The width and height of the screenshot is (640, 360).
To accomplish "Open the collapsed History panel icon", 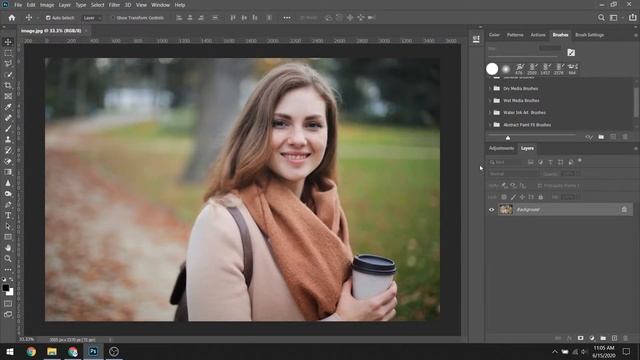I will [x=476, y=39].
